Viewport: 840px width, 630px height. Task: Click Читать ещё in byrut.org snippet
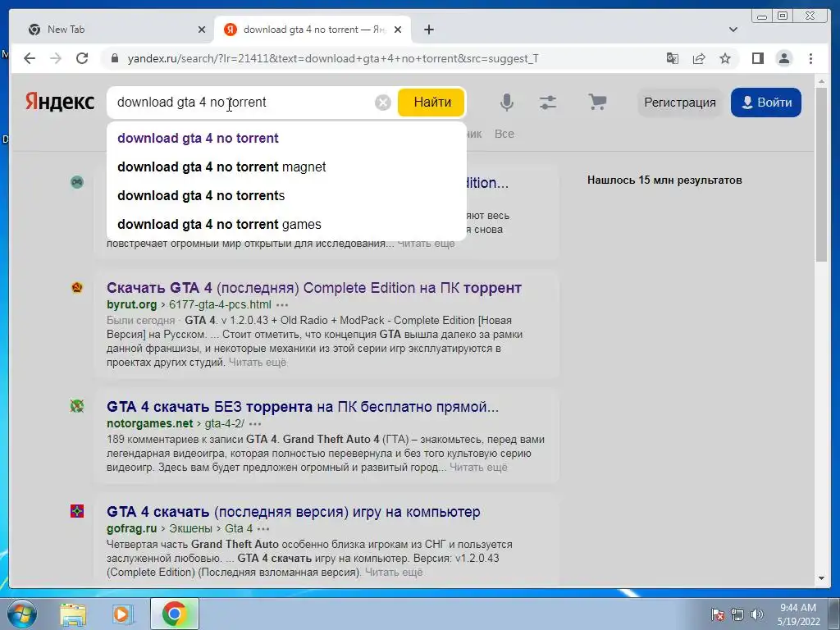[258, 362]
